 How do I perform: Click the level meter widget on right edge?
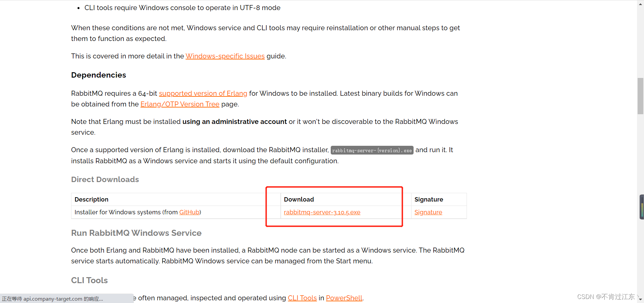642,207
